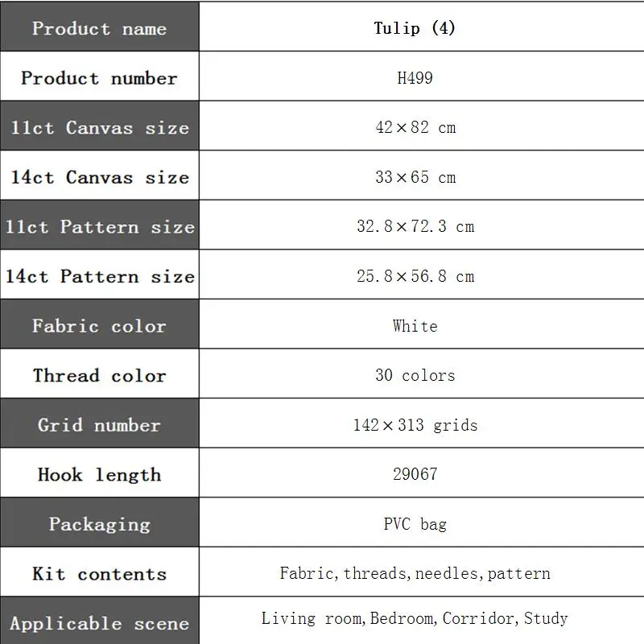Click the 'Product name' header cell
This screenshot has height=644, width=644.
click(99, 27)
